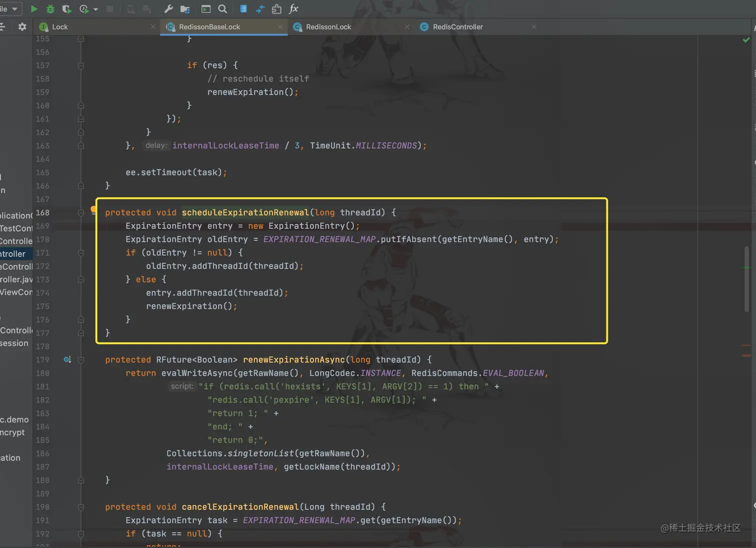Viewport: 756px width, 548px height.
Task: Click line number 181 in the gutter
Action: 42,387
